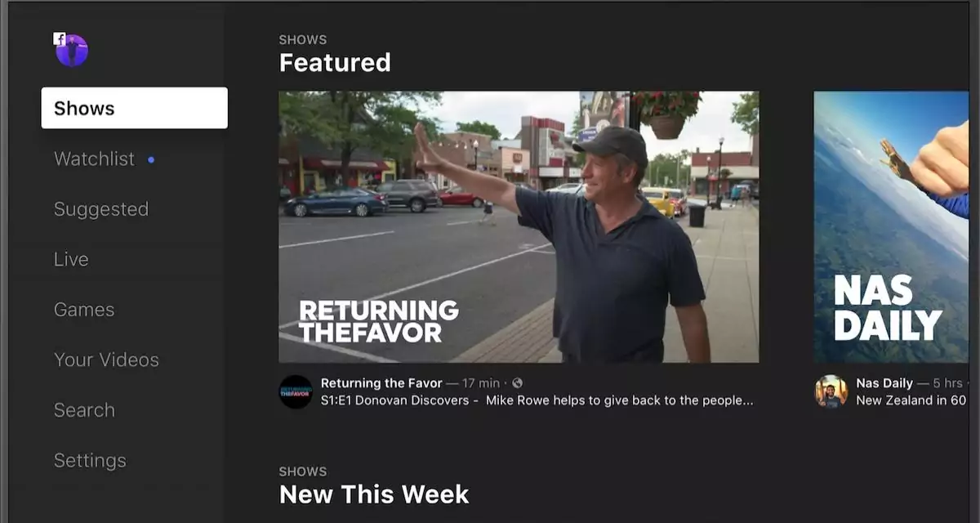
Task: Open the Live section
Action: [71, 259]
